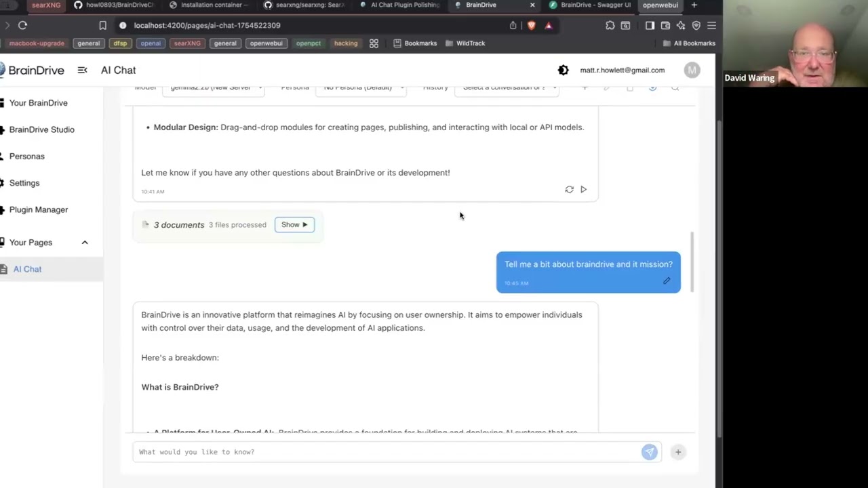This screenshot has height=488, width=868.
Task: Reload the page using the browser refresh icon
Action: point(22,26)
